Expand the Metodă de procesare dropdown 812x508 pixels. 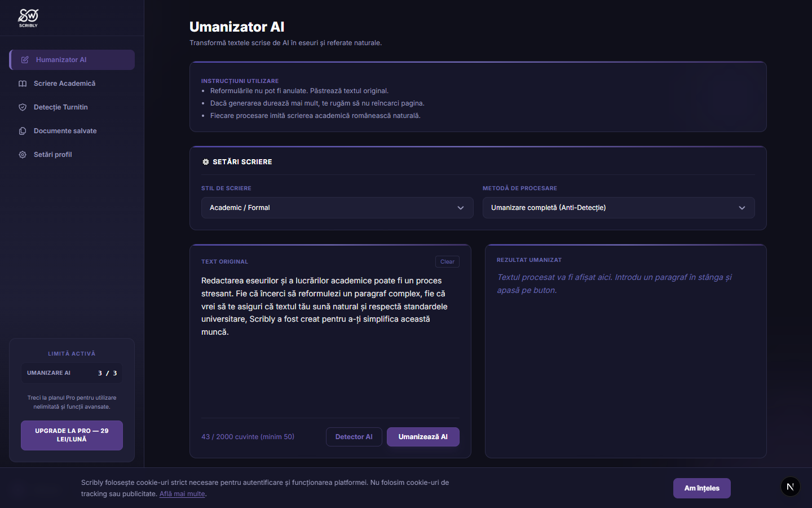click(x=619, y=208)
